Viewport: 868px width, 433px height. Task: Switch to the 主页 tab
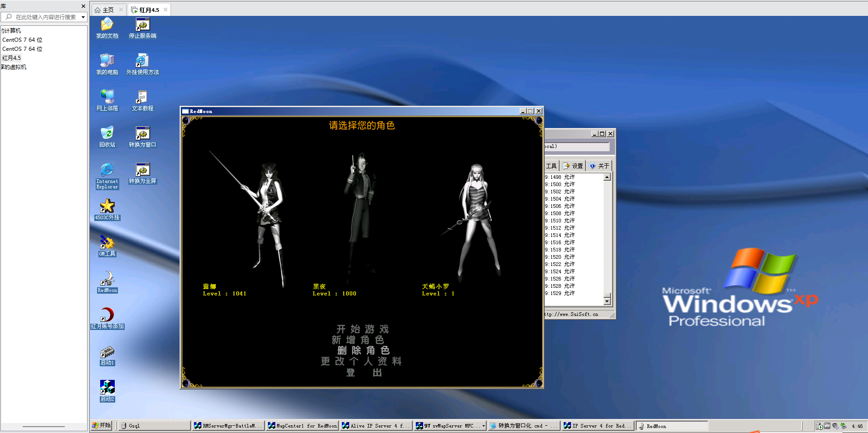pos(108,10)
